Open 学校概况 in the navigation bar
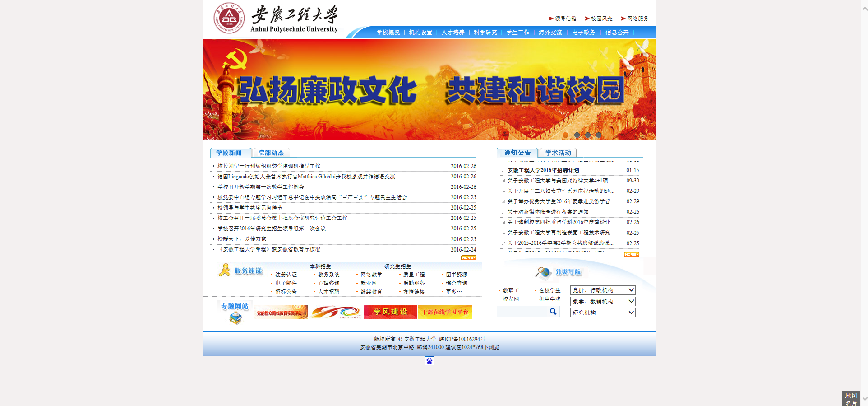The width and height of the screenshot is (868, 406). click(388, 33)
